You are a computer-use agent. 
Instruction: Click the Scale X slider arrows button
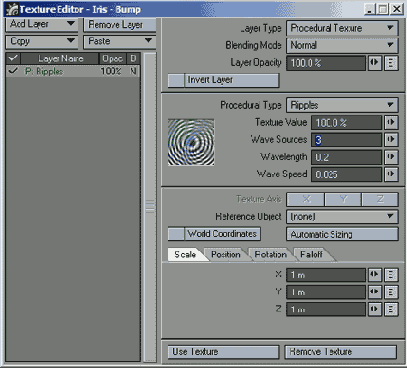tap(375, 275)
